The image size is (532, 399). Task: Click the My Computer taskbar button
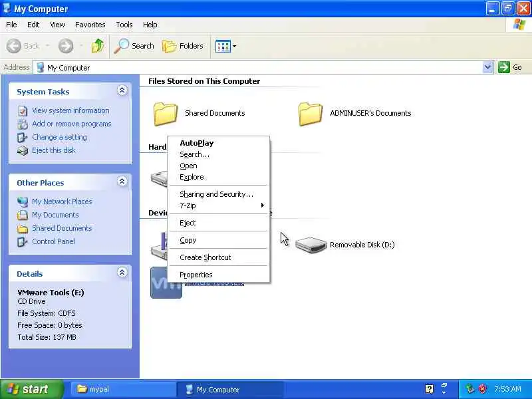pos(230,390)
